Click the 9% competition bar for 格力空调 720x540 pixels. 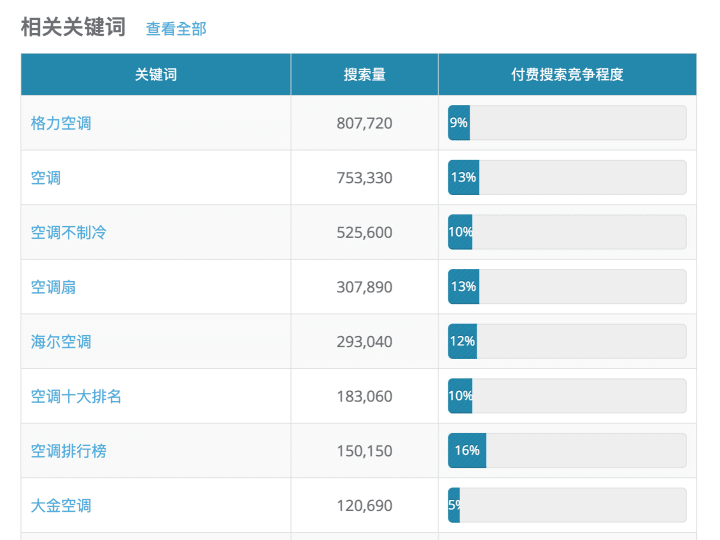(568, 123)
